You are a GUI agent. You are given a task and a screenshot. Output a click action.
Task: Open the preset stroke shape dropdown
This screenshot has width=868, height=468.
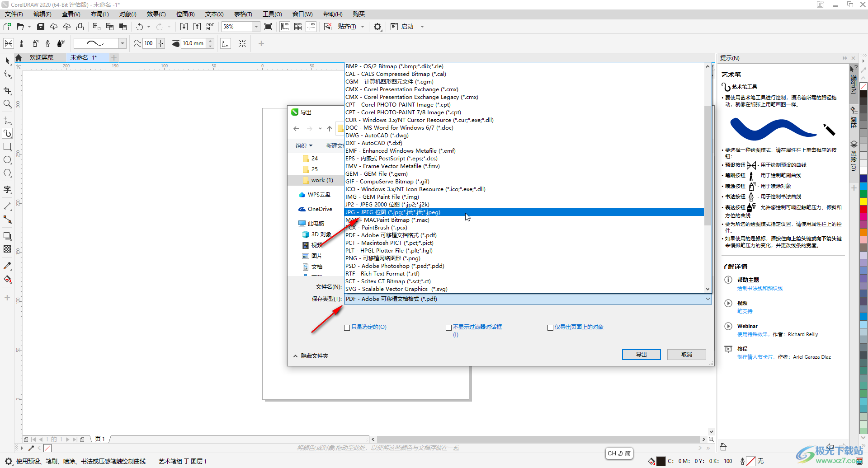[x=123, y=43]
